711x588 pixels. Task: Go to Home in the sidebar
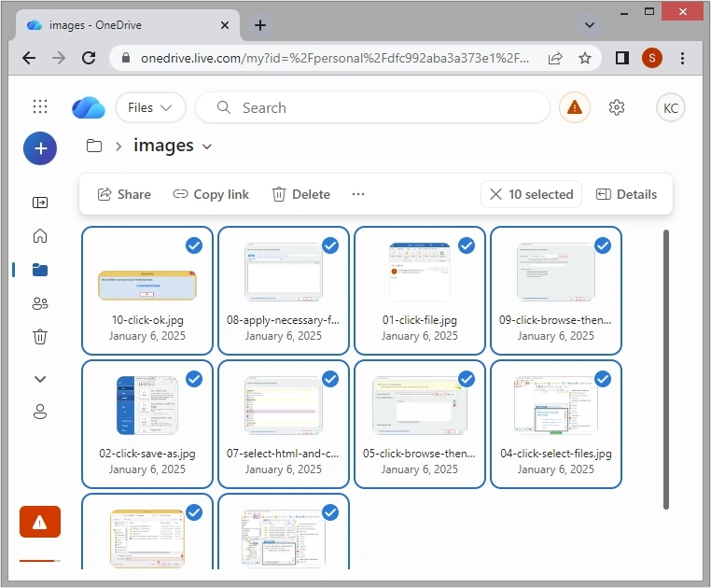coord(40,236)
